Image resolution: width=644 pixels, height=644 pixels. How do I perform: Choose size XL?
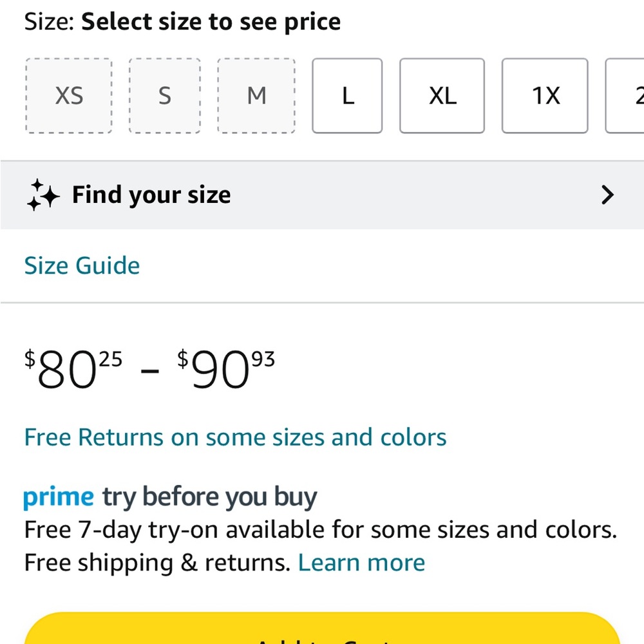pos(442,96)
